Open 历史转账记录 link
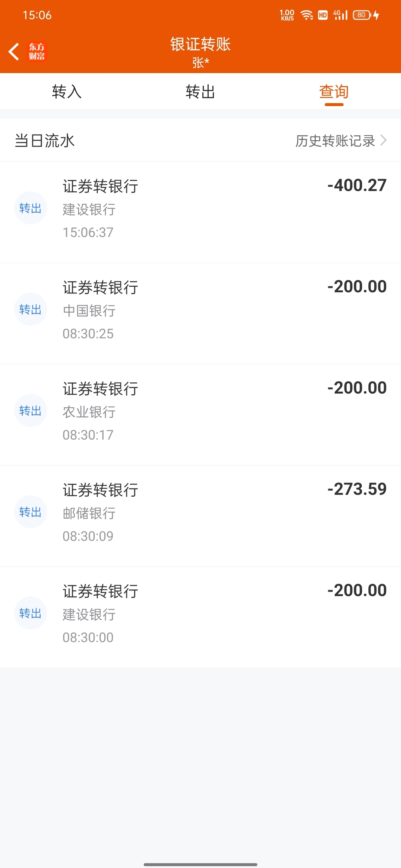The height and width of the screenshot is (868, 401). pyautogui.click(x=335, y=141)
